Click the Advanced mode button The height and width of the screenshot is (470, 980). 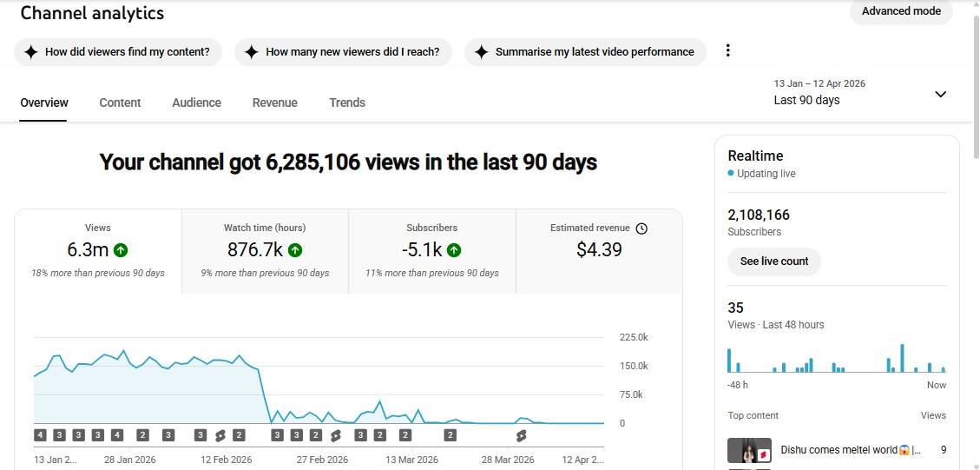901,11
